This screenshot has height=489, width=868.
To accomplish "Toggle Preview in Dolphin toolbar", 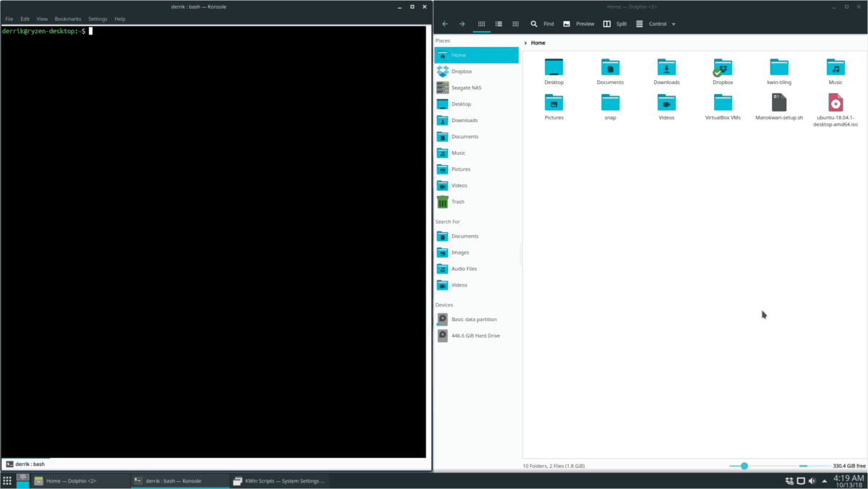I will [x=579, y=24].
